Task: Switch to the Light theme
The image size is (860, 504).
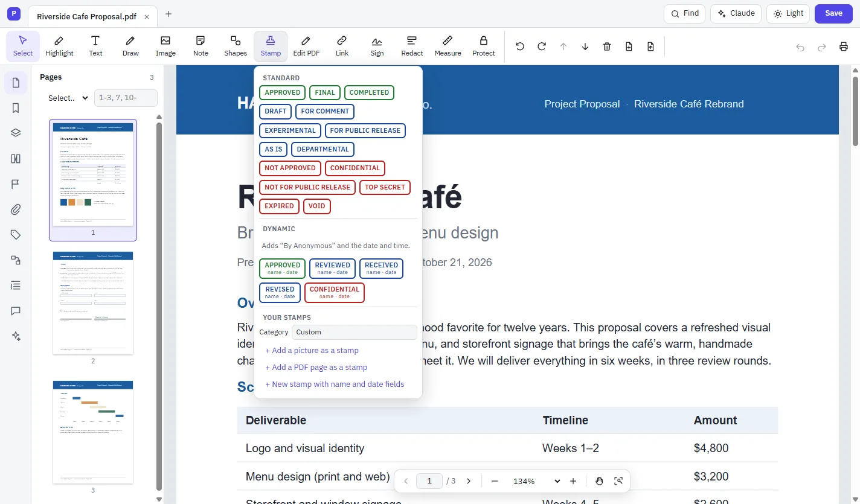Action: (788, 13)
